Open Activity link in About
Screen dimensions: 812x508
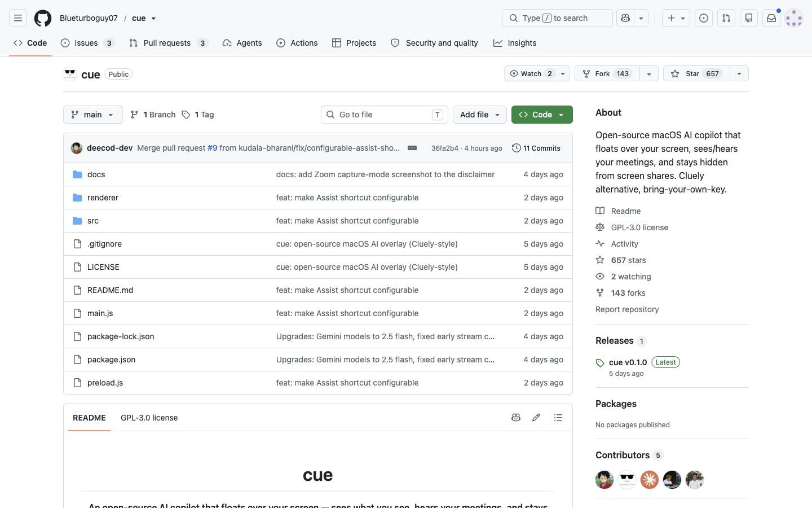tap(617, 244)
